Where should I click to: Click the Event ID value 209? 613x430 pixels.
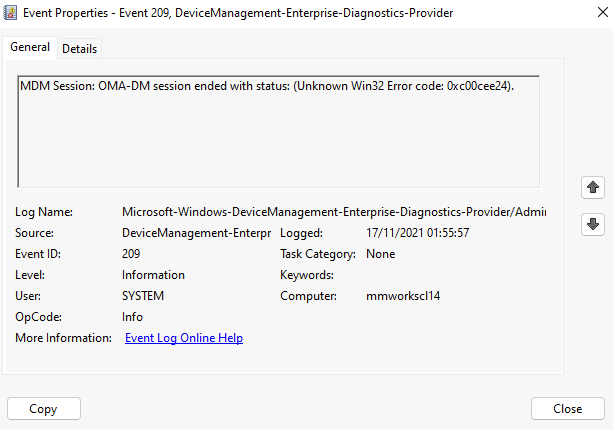click(x=132, y=254)
